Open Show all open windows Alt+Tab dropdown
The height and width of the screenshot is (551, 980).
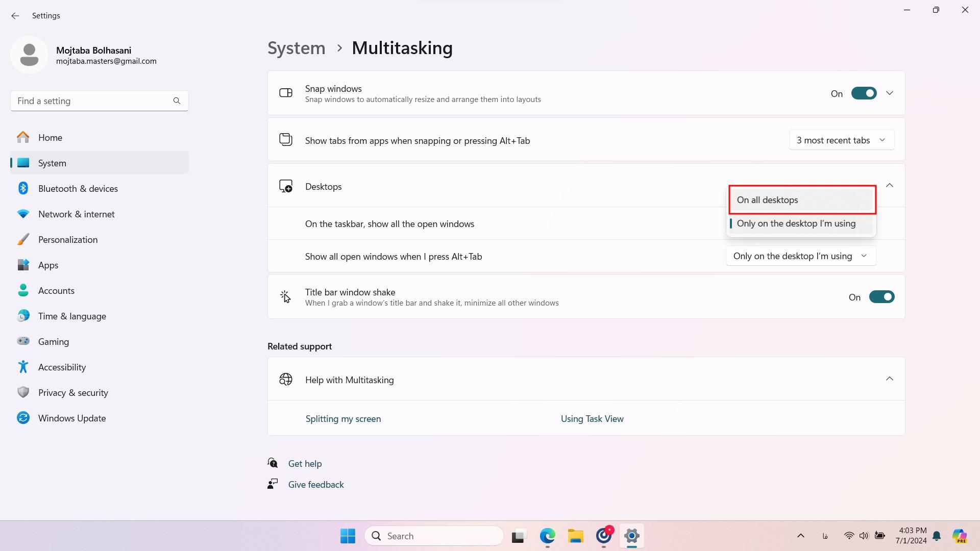[x=800, y=256]
